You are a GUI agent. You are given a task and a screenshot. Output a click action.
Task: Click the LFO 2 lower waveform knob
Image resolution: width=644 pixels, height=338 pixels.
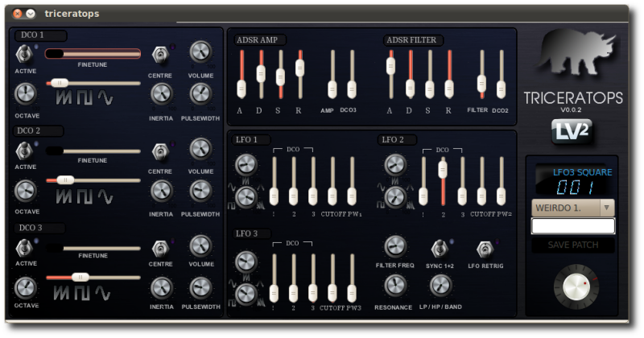click(395, 197)
